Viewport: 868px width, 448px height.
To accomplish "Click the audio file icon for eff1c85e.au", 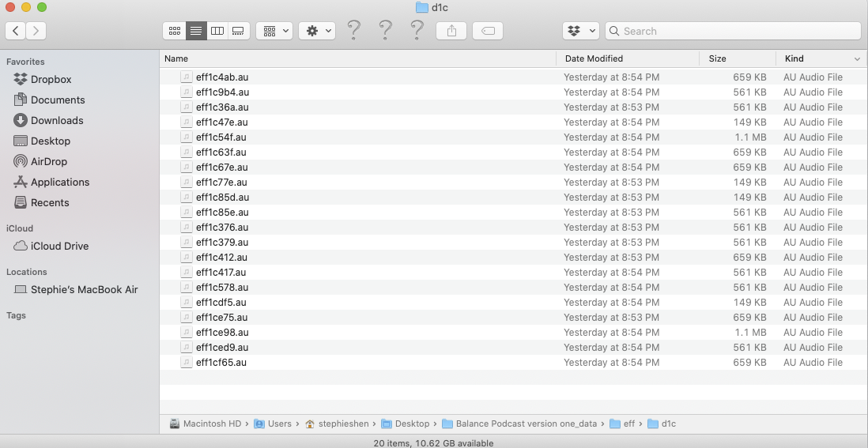I will tap(186, 212).
